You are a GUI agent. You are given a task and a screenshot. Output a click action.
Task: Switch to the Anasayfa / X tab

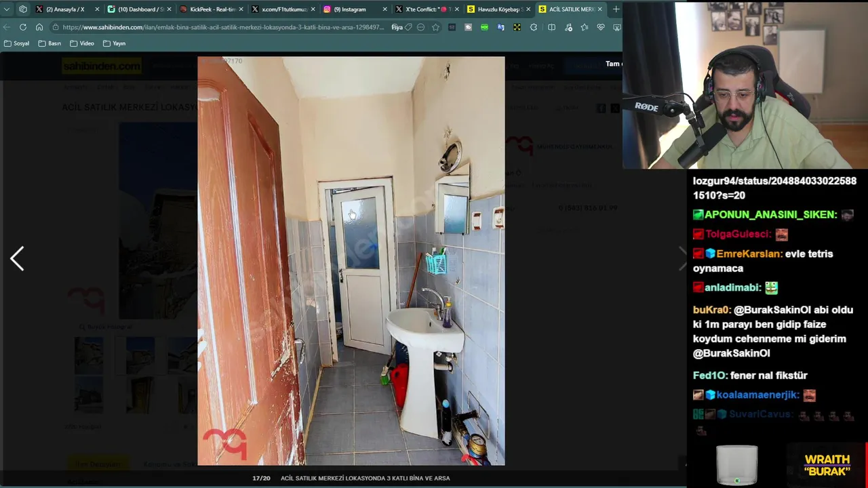pos(65,9)
